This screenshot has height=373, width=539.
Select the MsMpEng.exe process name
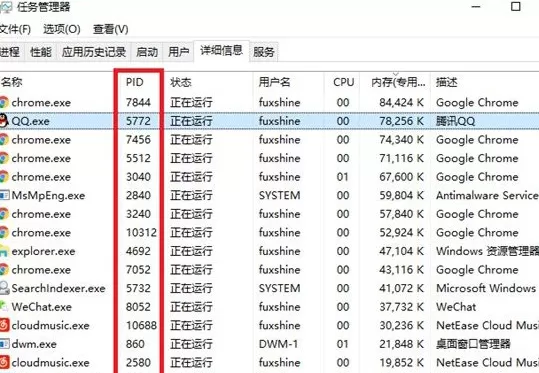coord(48,195)
